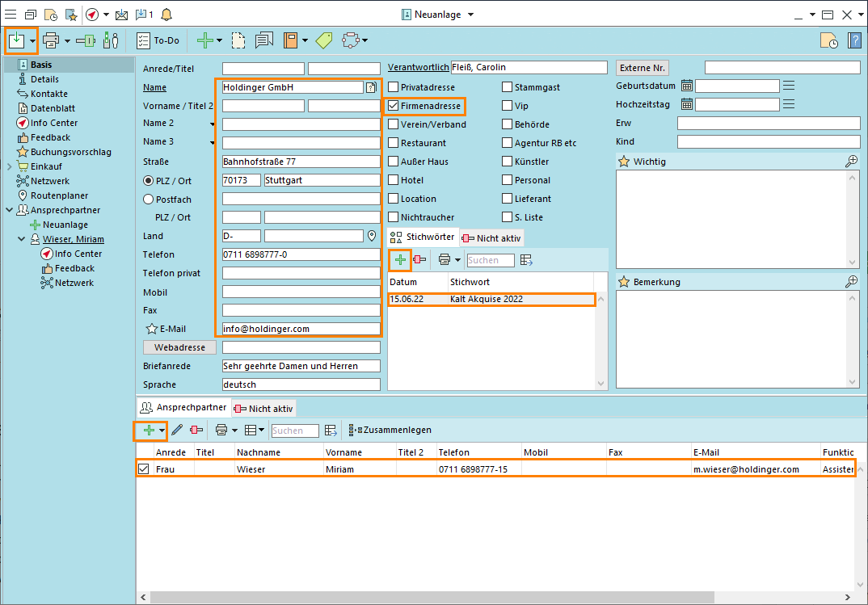Open the Geburtsdatum calendar picker
The width and height of the screenshot is (868, 605).
tap(686, 86)
